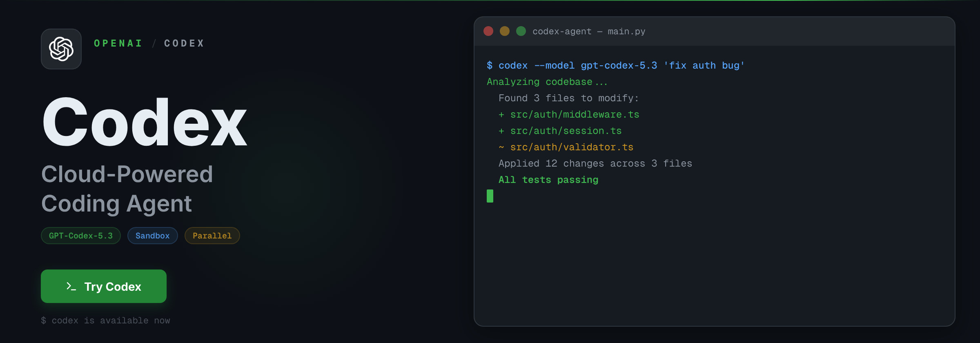Open the OPENAI breadcrumb item
Image resolution: width=980 pixels, height=343 pixels.
[118, 43]
